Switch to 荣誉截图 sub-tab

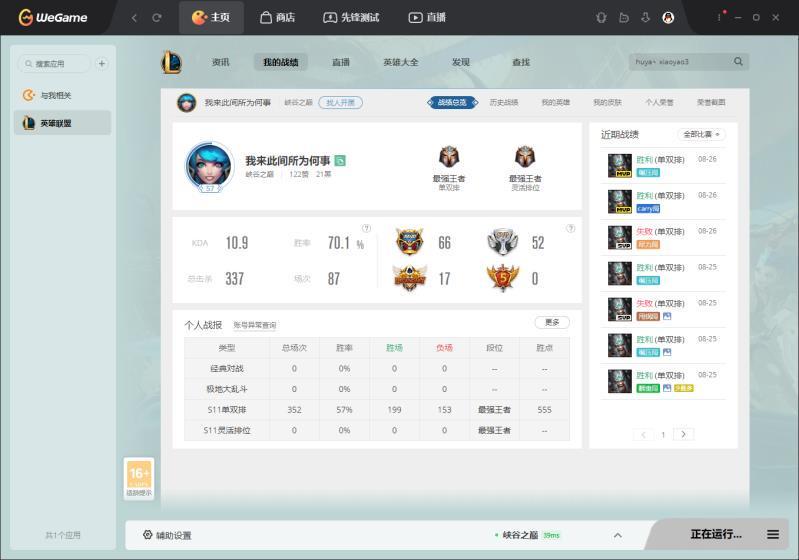[x=711, y=102]
